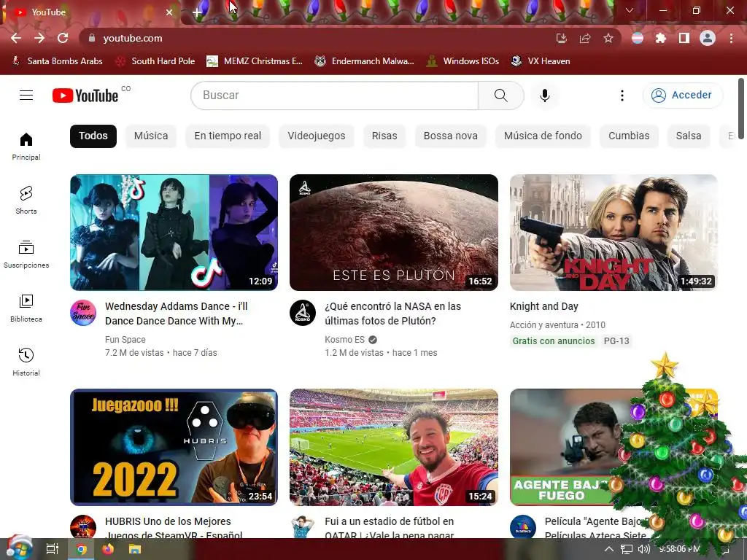
Task: Select the En tiempo real chip
Action: point(228,136)
